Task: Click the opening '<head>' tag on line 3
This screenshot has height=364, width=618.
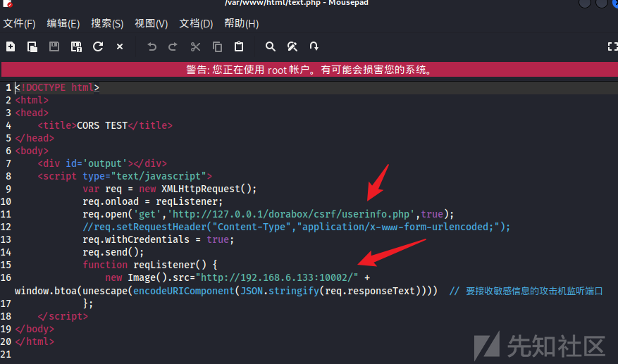Action: click(x=32, y=113)
